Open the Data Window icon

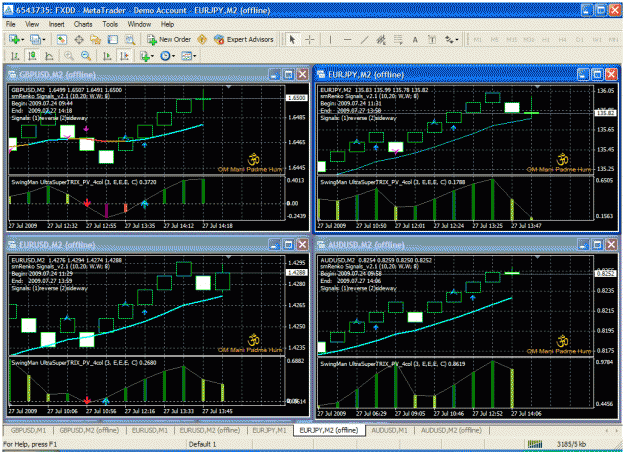pos(79,39)
